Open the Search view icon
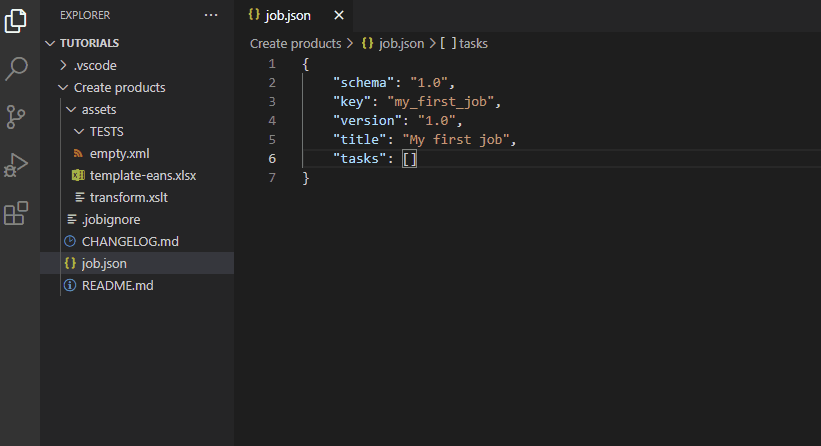The image size is (821, 446). (16, 69)
